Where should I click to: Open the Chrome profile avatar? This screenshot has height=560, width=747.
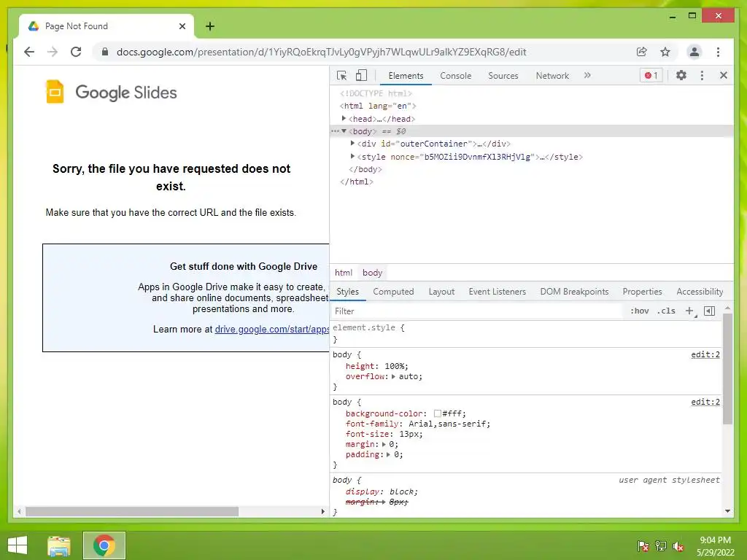coord(694,52)
